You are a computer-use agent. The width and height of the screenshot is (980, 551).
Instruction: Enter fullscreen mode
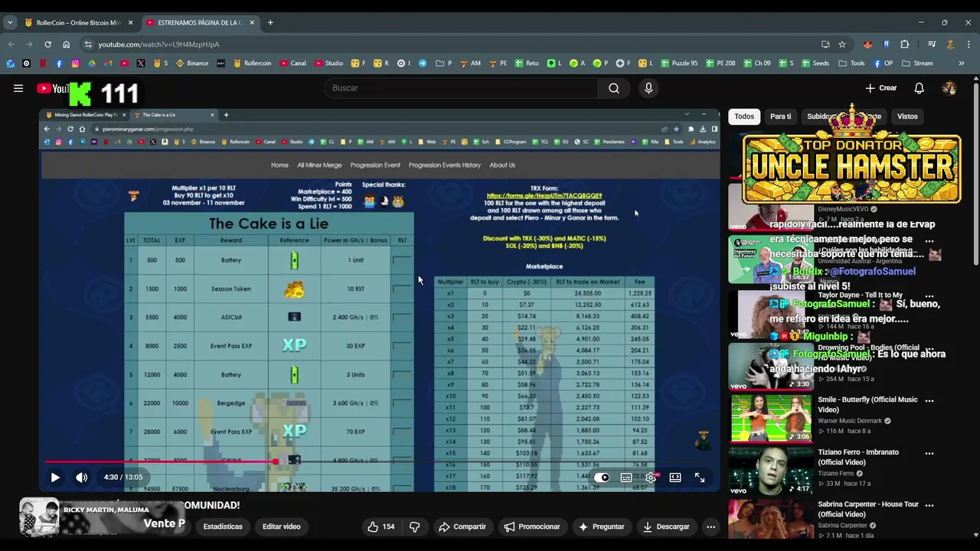700,478
